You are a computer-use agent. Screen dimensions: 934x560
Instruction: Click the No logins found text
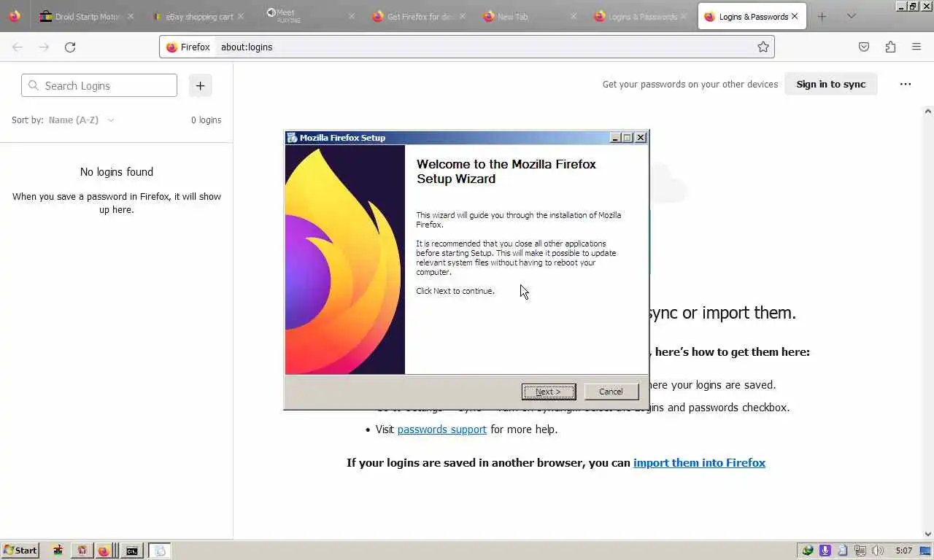tap(117, 172)
